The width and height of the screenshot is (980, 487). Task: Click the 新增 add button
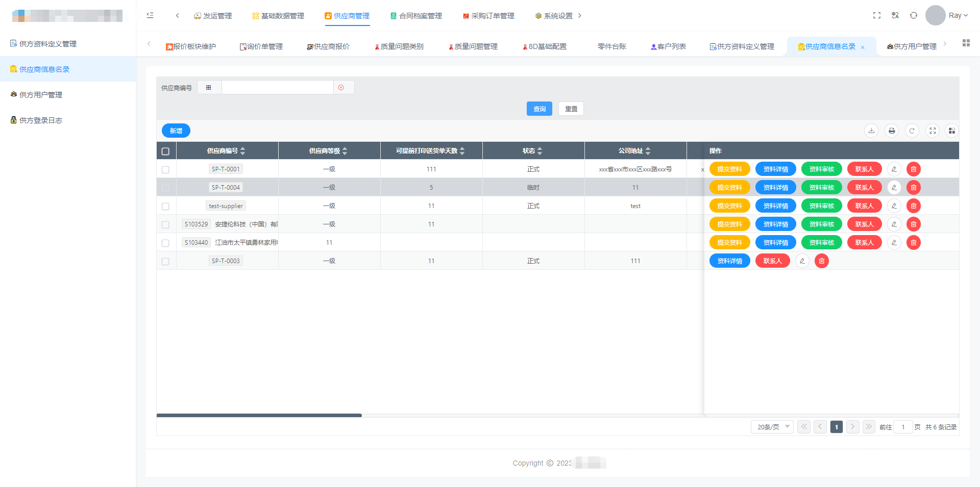point(176,131)
